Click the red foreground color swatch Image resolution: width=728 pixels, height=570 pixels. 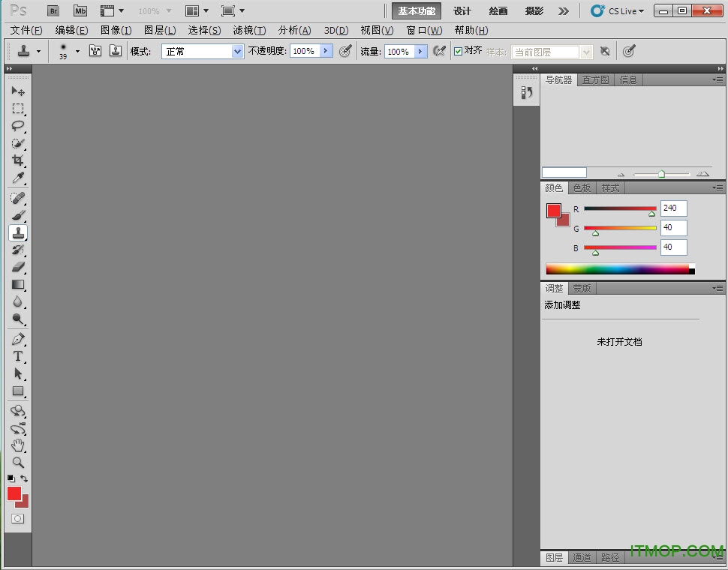(15, 494)
